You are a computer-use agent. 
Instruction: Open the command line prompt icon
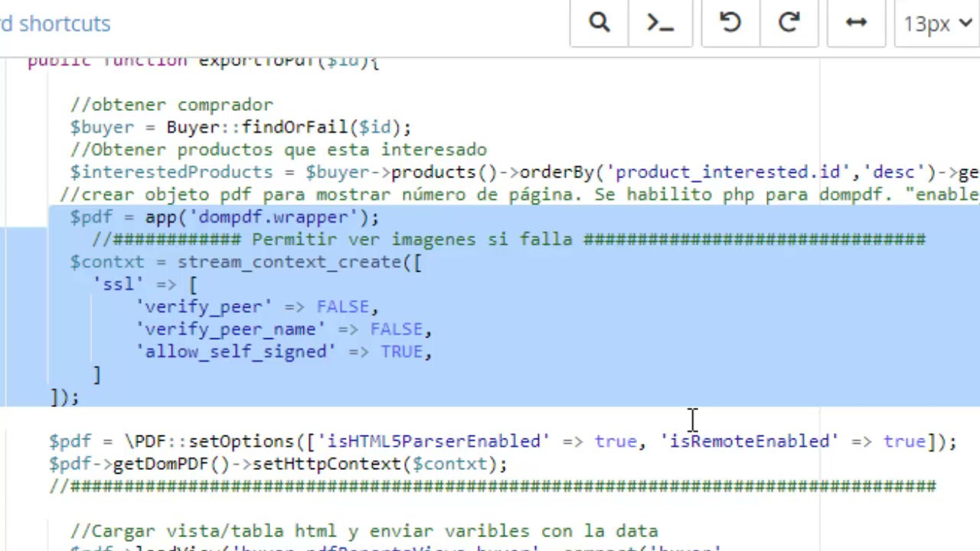click(x=661, y=23)
